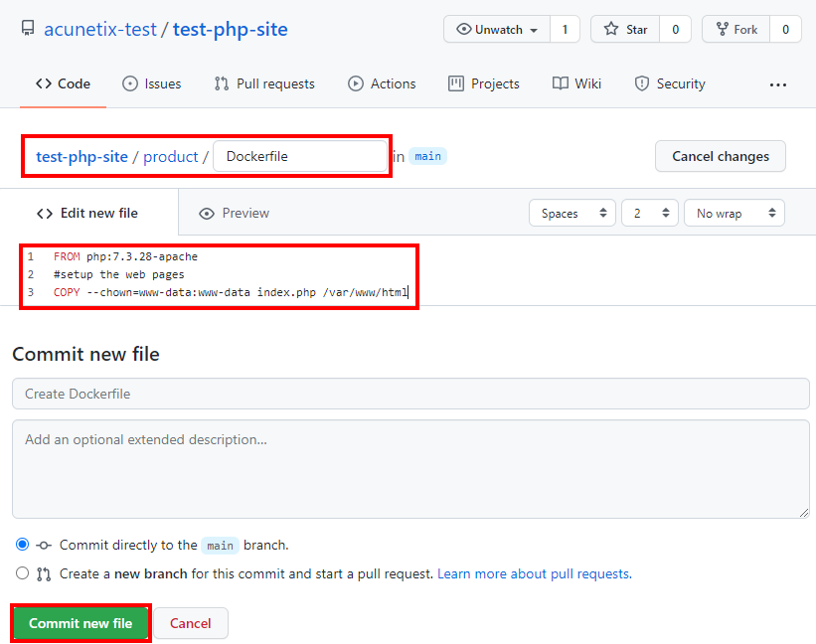Click the product folder breadcrumb
The height and width of the screenshot is (644, 816).
pos(171,157)
